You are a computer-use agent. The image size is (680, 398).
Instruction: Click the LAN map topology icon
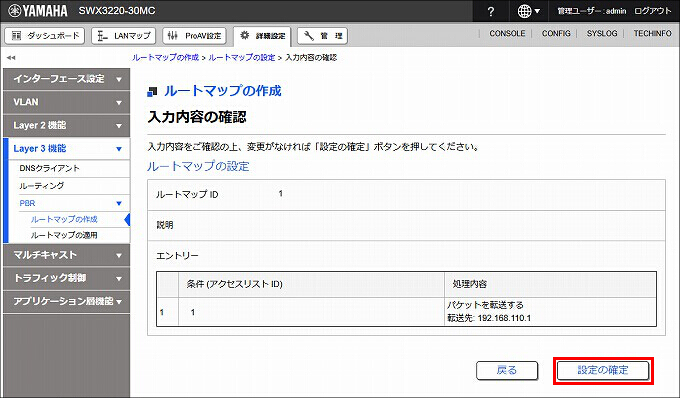[x=102, y=36]
